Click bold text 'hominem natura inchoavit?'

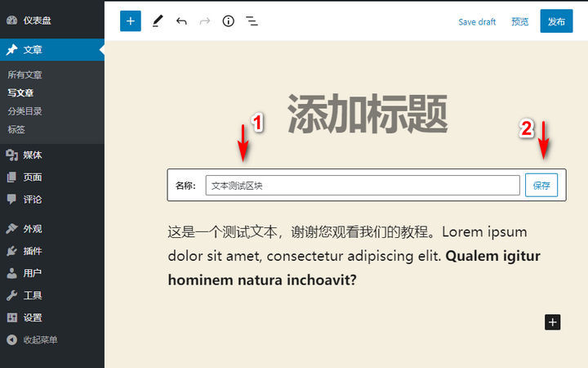(x=262, y=280)
